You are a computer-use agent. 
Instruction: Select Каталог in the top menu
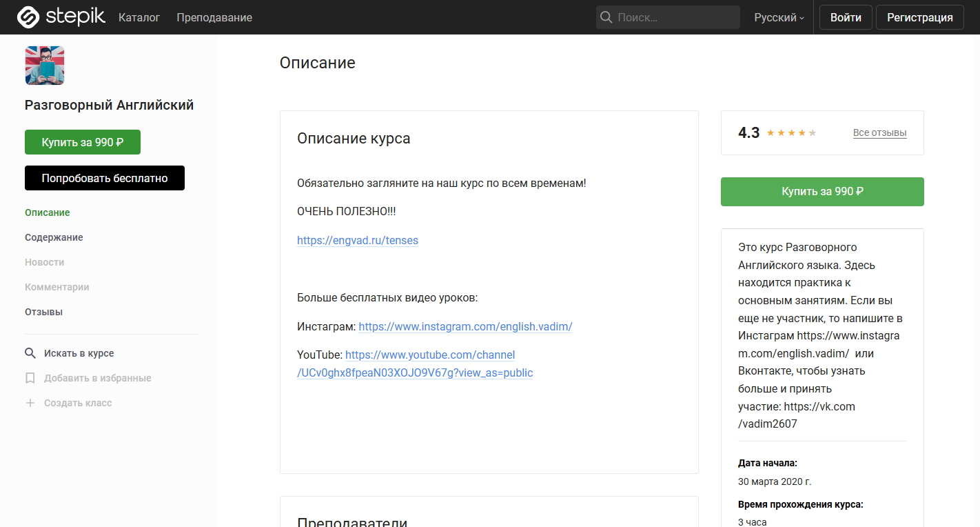tap(139, 17)
